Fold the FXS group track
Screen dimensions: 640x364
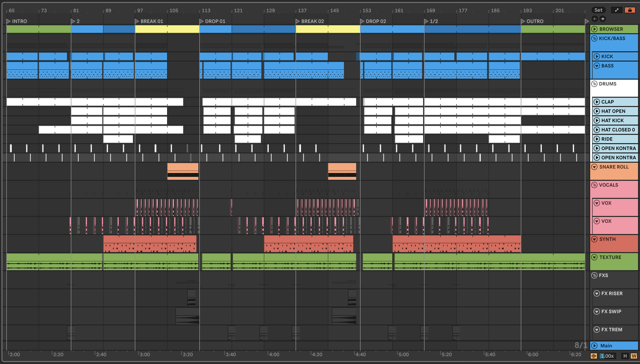click(594, 275)
